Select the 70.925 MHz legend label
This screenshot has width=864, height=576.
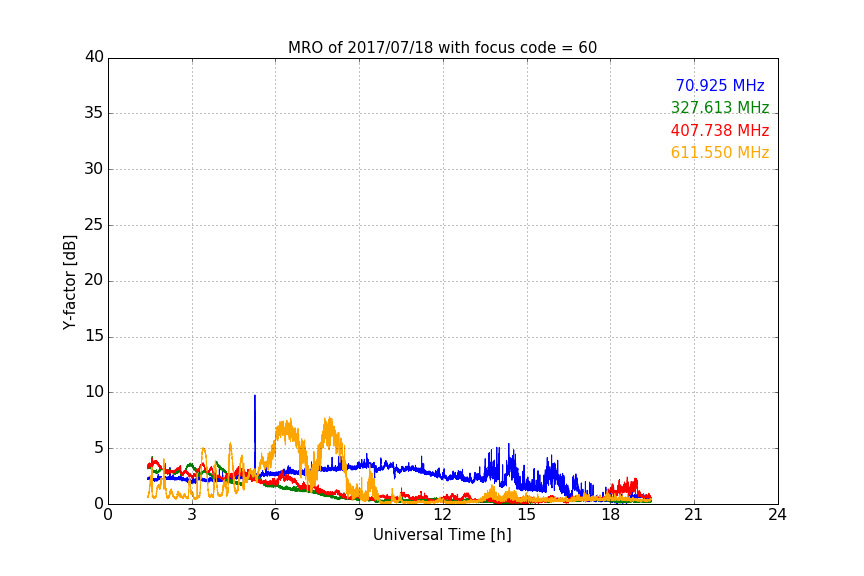[720, 85]
